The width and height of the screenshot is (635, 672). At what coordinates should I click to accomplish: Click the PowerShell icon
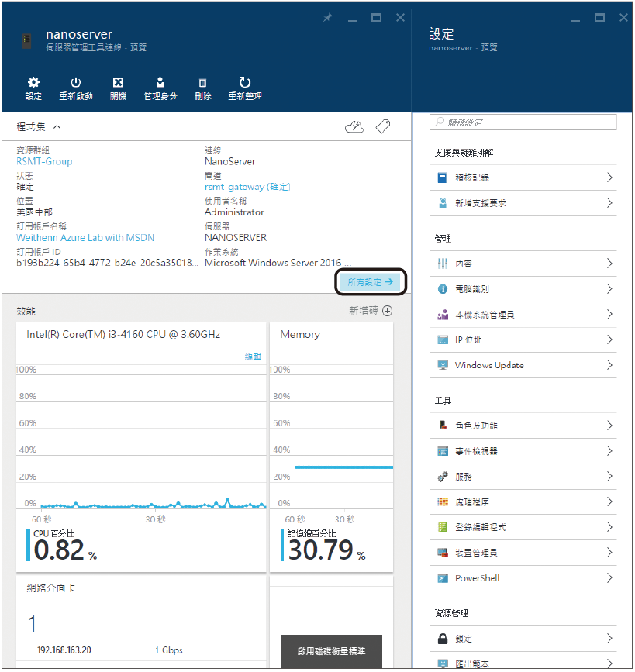tap(443, 578)
